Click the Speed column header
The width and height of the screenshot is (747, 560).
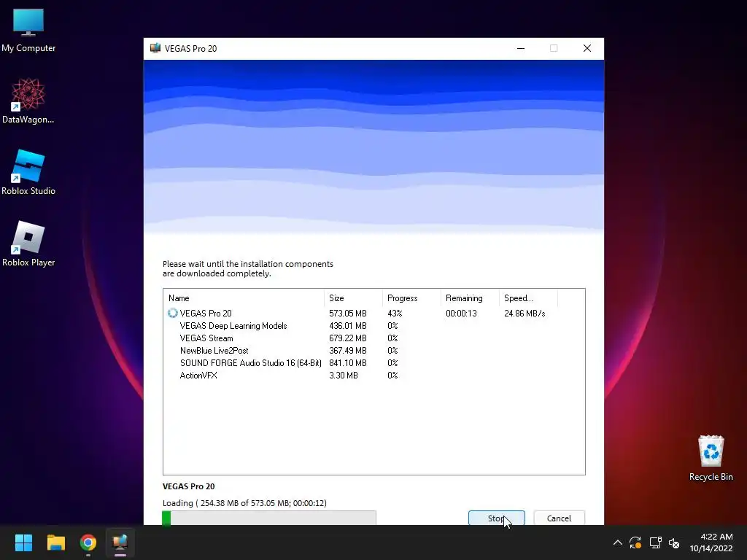click(x=528, y=298)
